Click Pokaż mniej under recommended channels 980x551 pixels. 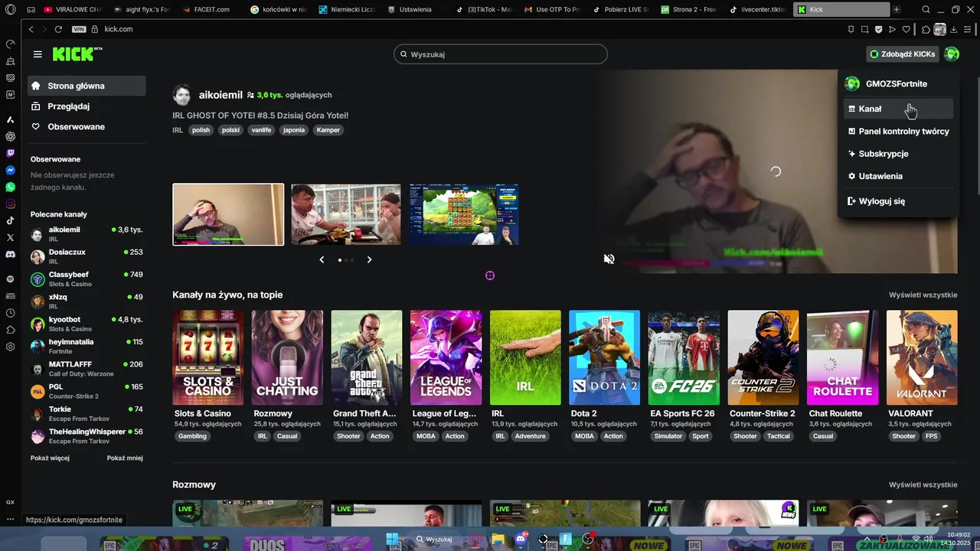click(125, 458)
